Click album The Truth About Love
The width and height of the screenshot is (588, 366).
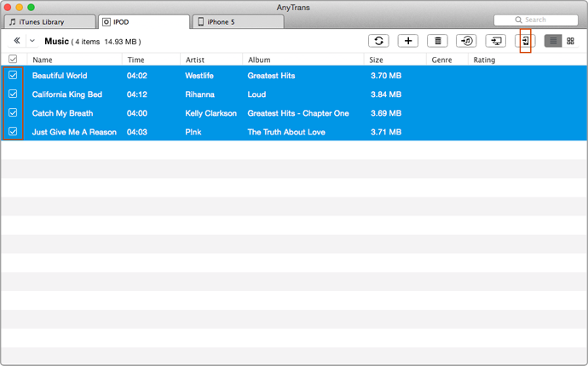click(x=286, y=132)
